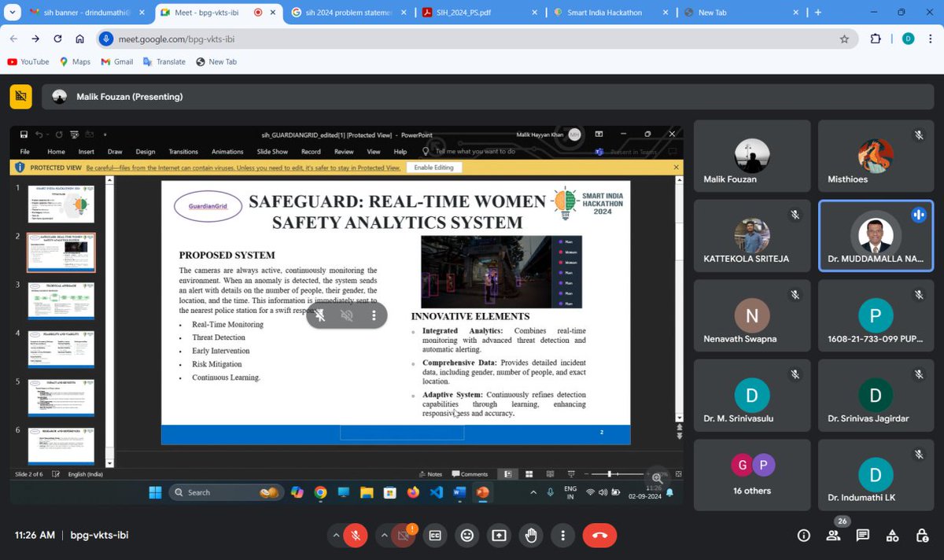Open the Chrome three-dot menu
Screen dimensions: 944x560
click(929, 39)
